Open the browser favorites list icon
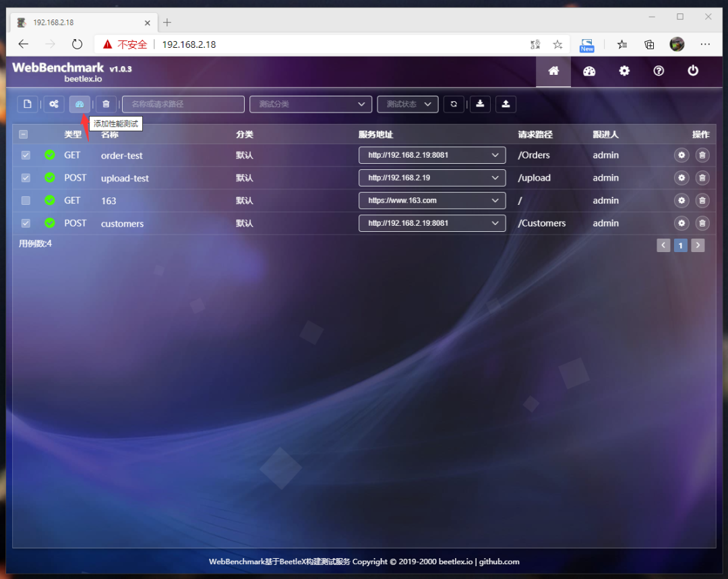This screenshot has width=728, height=579. pyautogui.click(x=622, y=44)
